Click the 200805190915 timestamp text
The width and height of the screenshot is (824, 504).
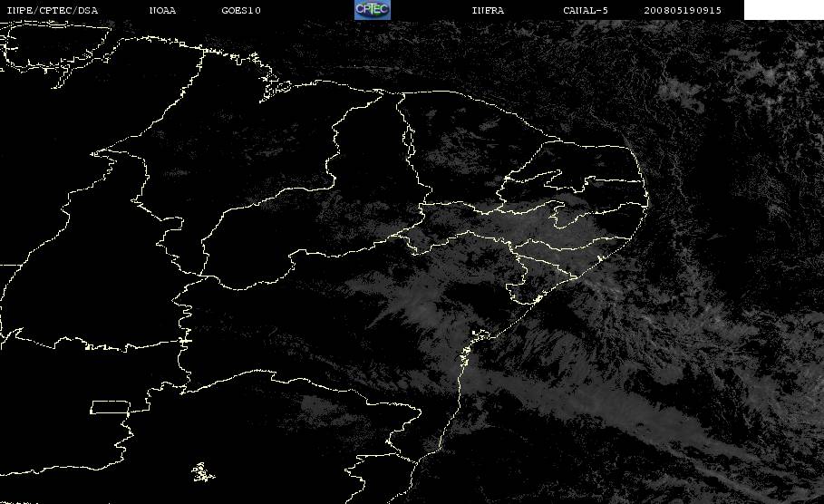pos(683,11)
